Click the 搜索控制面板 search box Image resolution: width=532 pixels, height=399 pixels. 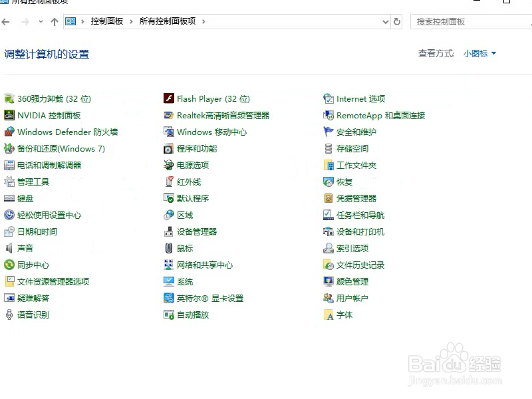[471, 22]
